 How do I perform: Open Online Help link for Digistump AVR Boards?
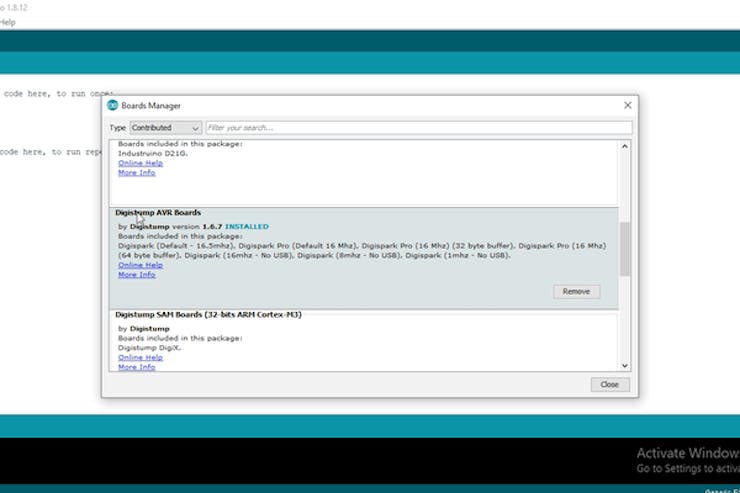click(140, 265)
